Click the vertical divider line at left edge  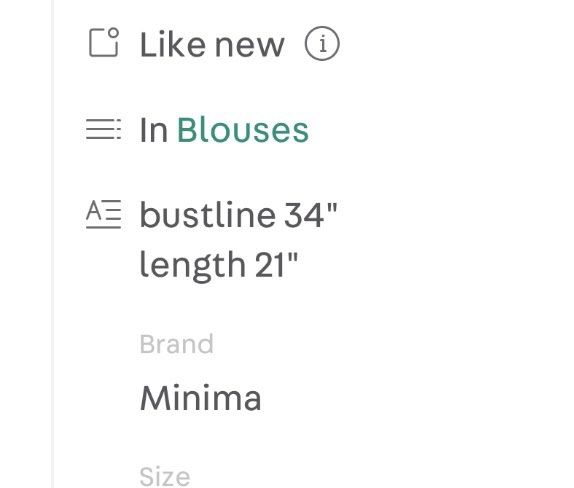click(53, 244)
